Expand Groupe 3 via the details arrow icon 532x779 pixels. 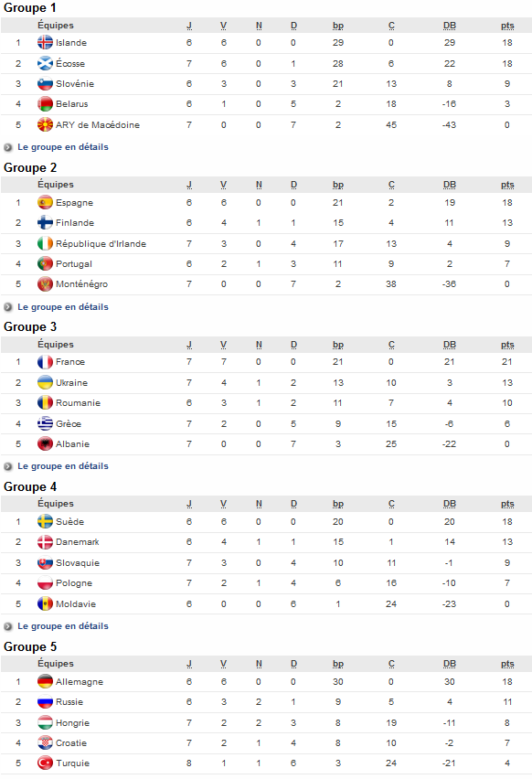[x=9, y=465]
